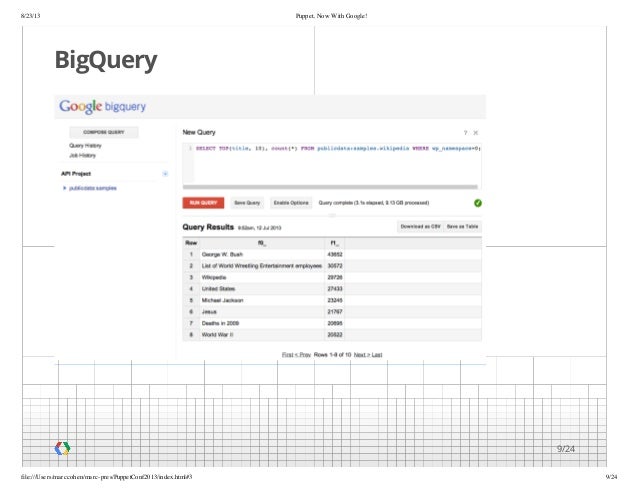
Task: Click the slide number 9/24
Action: click(566, 449)
